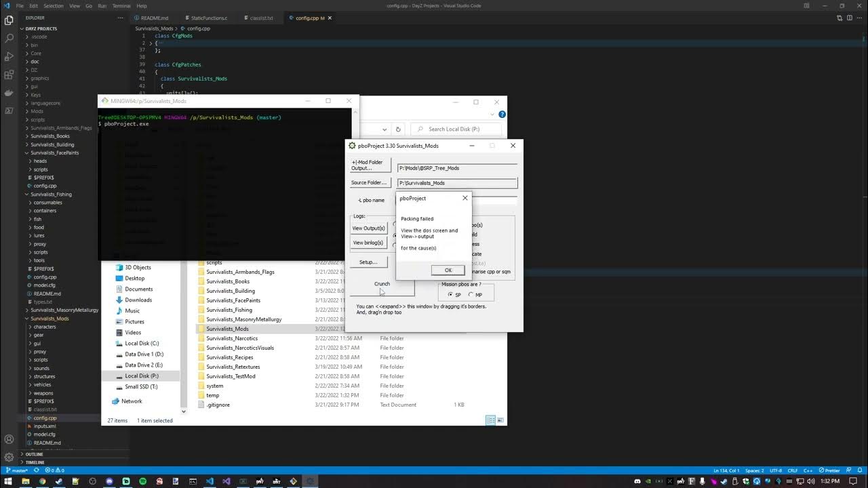Expand the Survivalists_MasonryMetallurgy folder in VS Code tree
The height and width of the screenshot is (488, 868).
(x=64, y=310)
